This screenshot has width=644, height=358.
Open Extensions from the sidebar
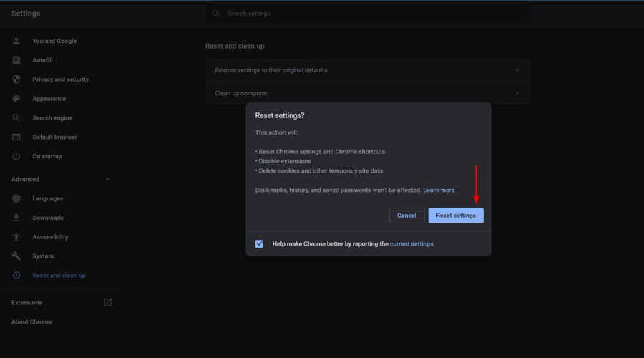pyautogui.click(x=26, y=303)
